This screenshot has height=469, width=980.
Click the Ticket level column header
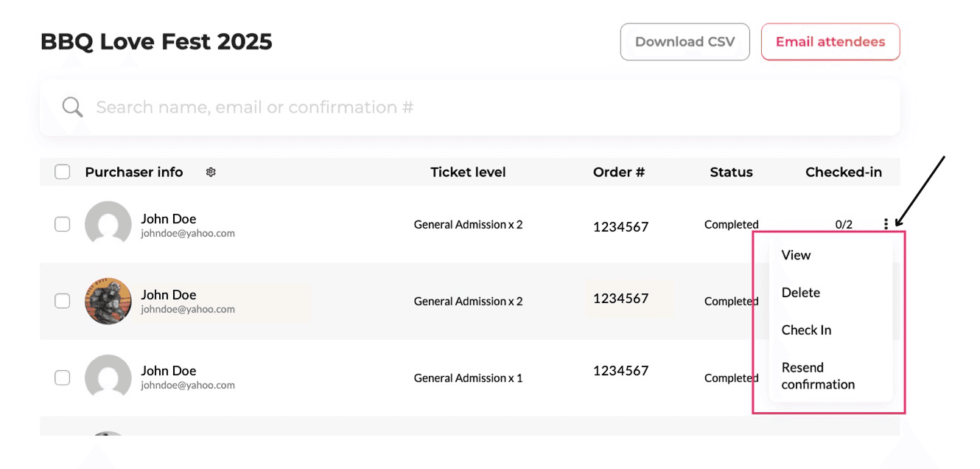tap(468, 173)
